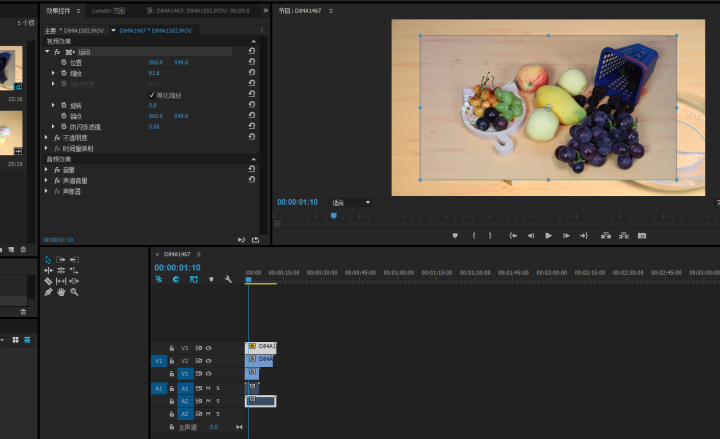Play the program monitor
The image size is (720, 439).
(x=548, y=236)
